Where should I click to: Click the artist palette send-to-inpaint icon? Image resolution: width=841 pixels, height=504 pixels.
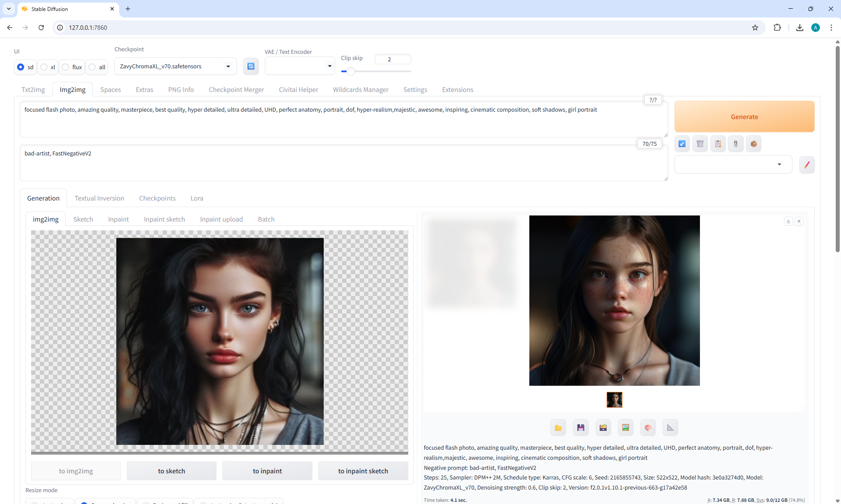pos(648,427)
